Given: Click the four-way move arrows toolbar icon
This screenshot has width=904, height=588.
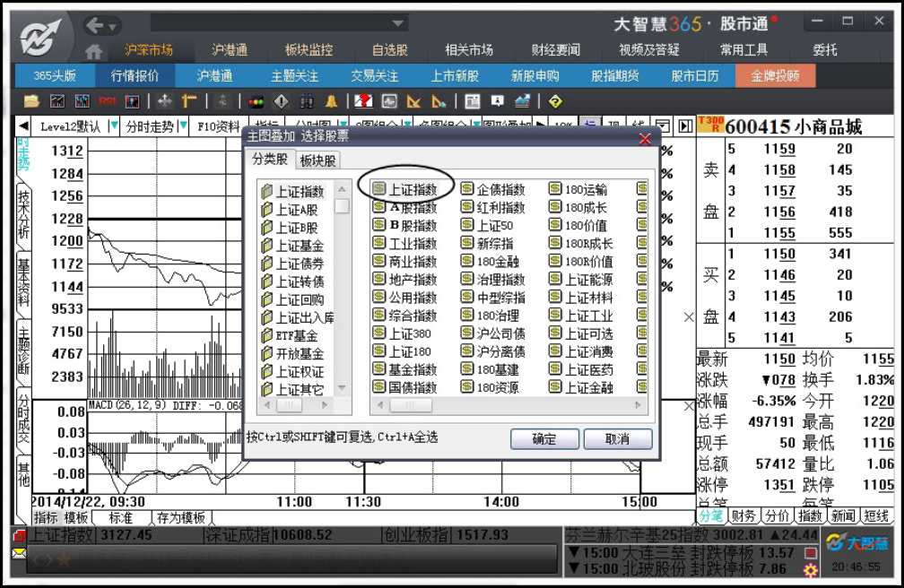Looking at the screenshot, I should 164,102.
